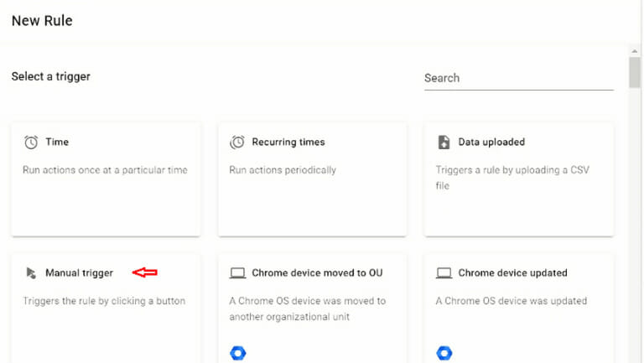This screenshot has width=644, height=363.
Task: Select the Manual trigger title
Action: coord(80,273)
